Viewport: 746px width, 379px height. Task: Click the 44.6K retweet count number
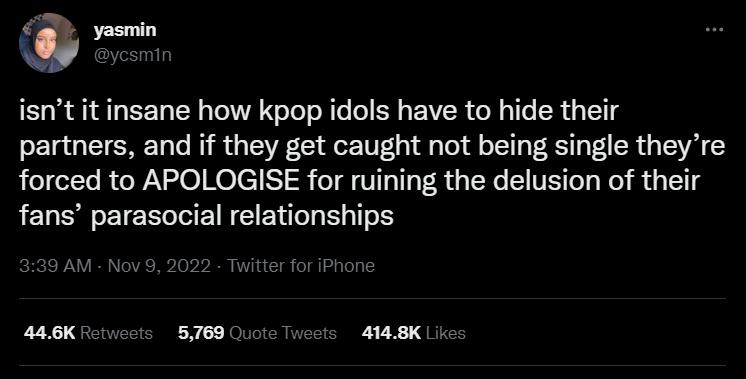(x=49, y=333)
